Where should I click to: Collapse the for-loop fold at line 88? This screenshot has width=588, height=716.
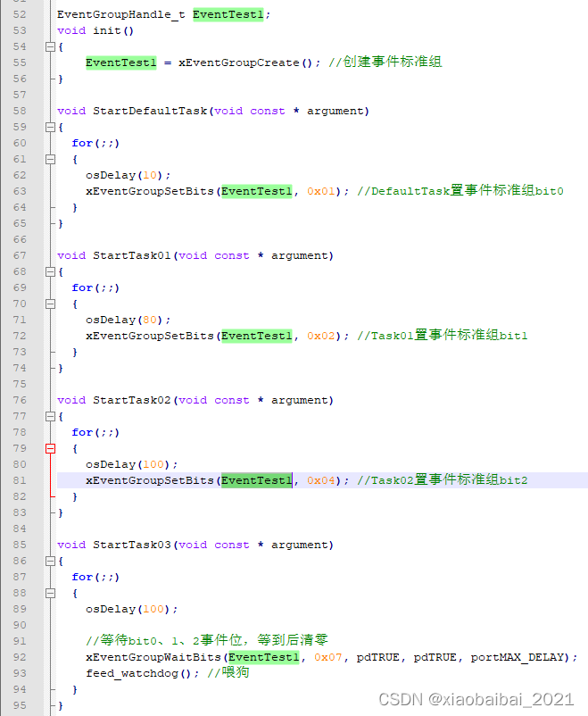tap(50, 593)
